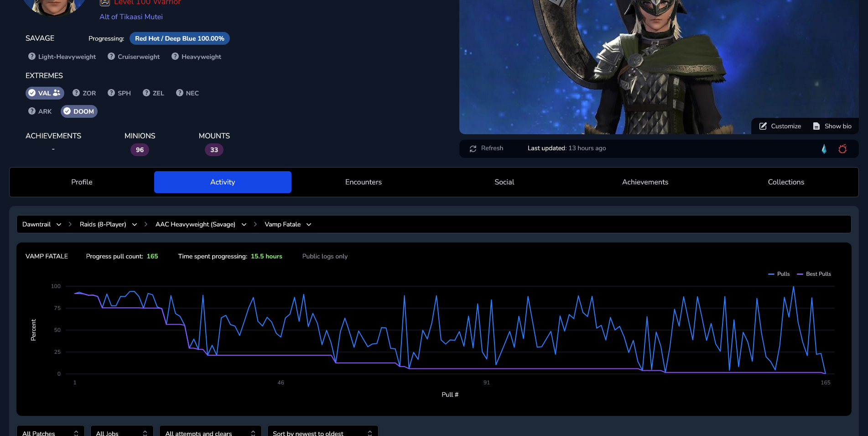Click the Mounts count badge 33
This screenshot has width=868, height=436.
click(x=214, y=150)
